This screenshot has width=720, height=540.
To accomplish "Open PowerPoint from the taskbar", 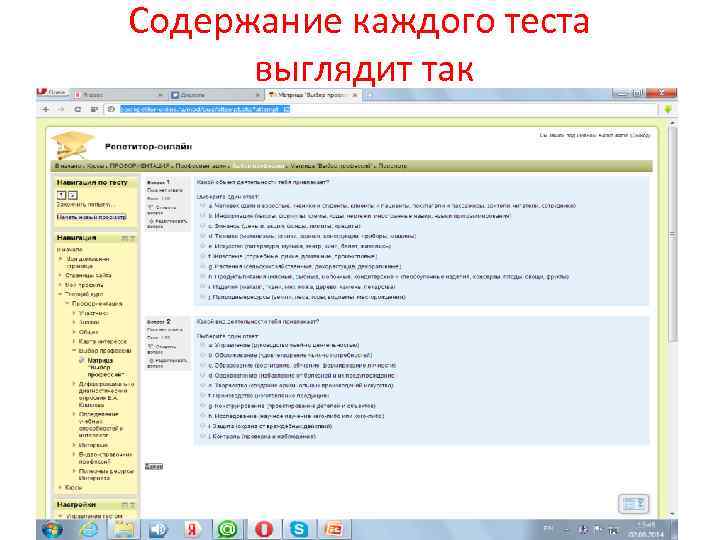I will pyautogui.click(x=334, y=530).
